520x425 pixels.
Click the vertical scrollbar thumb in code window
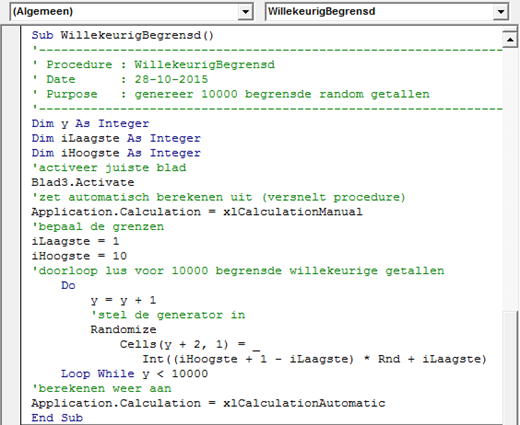[510, 367]
